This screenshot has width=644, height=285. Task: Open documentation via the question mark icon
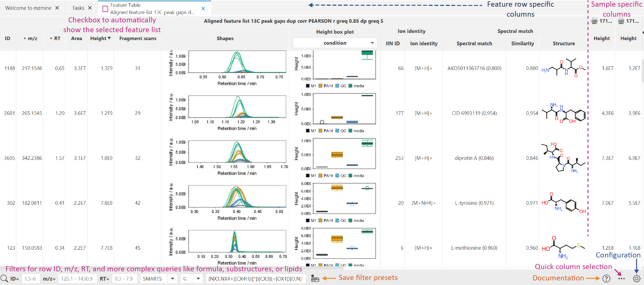606,278
